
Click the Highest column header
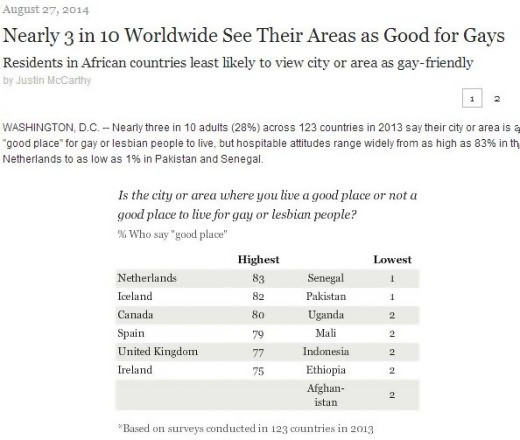(x=258, y=260)
